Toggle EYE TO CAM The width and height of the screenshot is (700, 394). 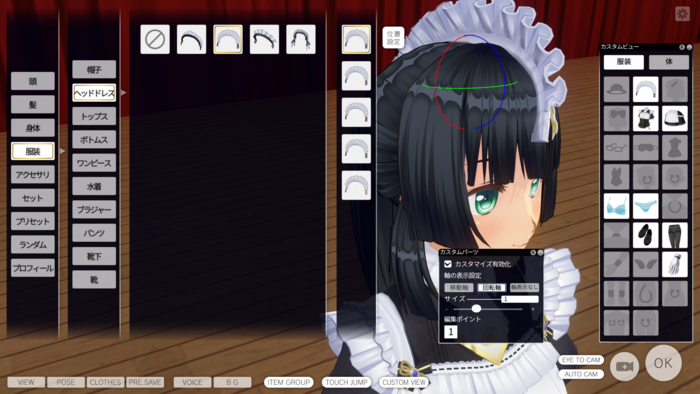[x=581, y=360]
